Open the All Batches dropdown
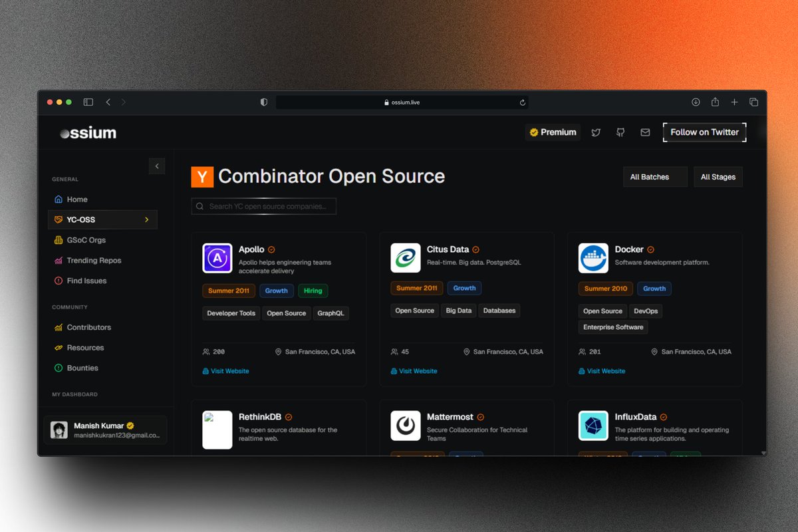This screenshot has width=798, height=532. pyautogui.click(x=655, y=177)
